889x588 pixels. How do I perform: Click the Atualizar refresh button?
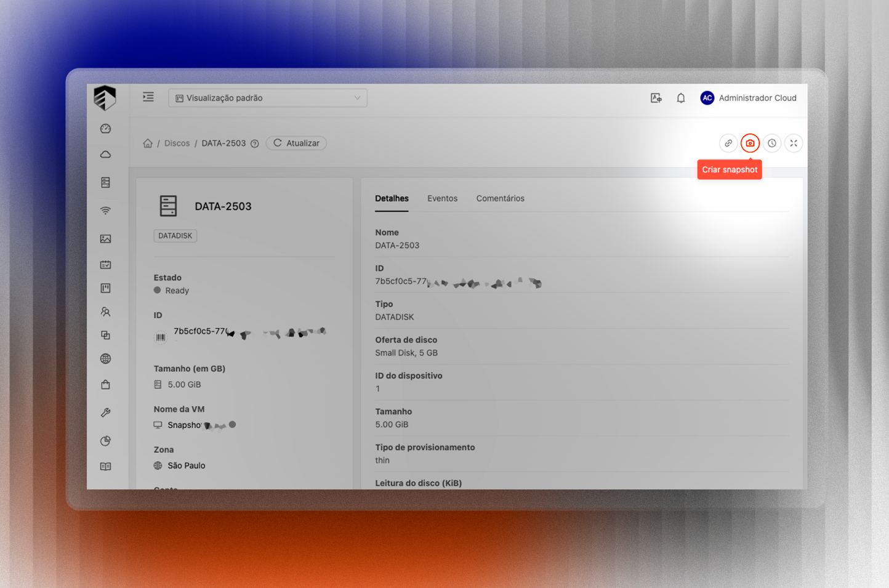tap(296, 143)
